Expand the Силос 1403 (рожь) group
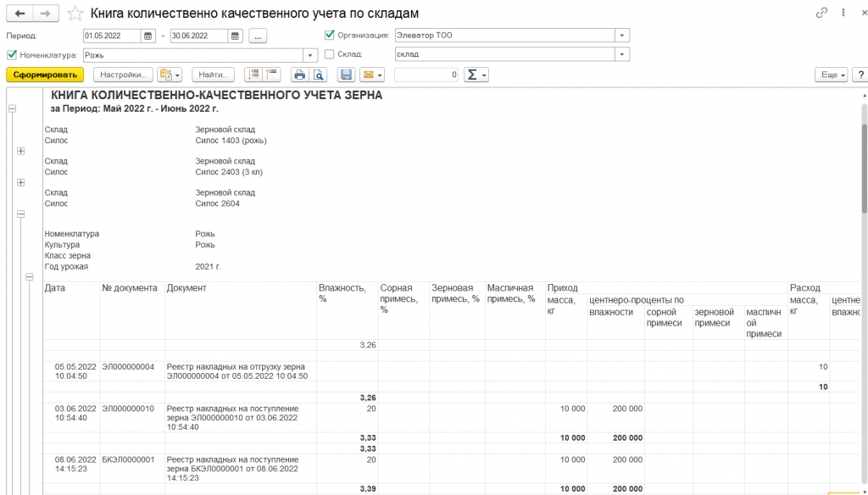This screenshot has width=868, height=495. point(20,151)
